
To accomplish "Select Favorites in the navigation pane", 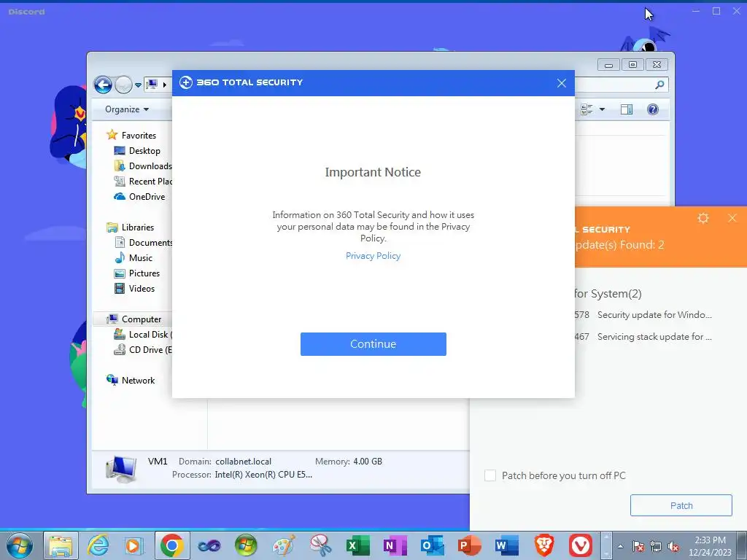I will point(131,135).
